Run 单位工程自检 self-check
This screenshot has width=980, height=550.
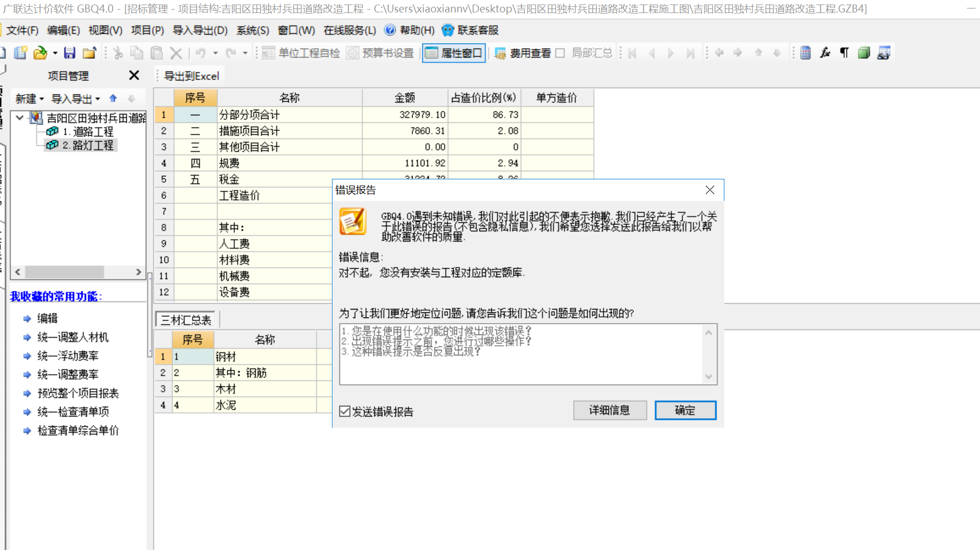[301, 53]
